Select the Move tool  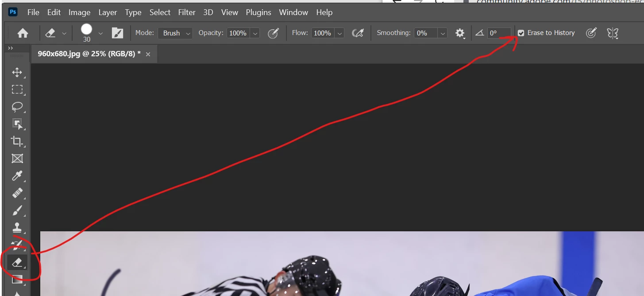coord(17,72)
